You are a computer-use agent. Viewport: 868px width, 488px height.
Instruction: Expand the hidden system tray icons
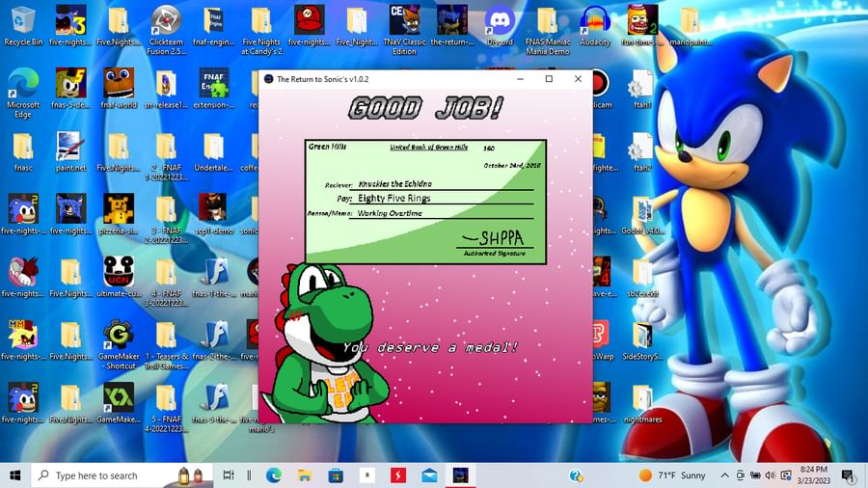[x=724, y=475]
